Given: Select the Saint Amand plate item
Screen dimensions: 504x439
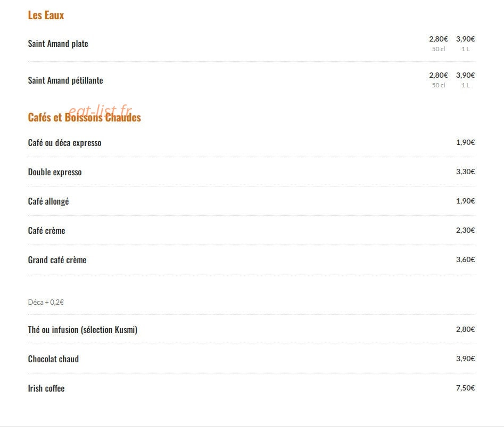Looking at the screenshot, I should click(58, 44).
